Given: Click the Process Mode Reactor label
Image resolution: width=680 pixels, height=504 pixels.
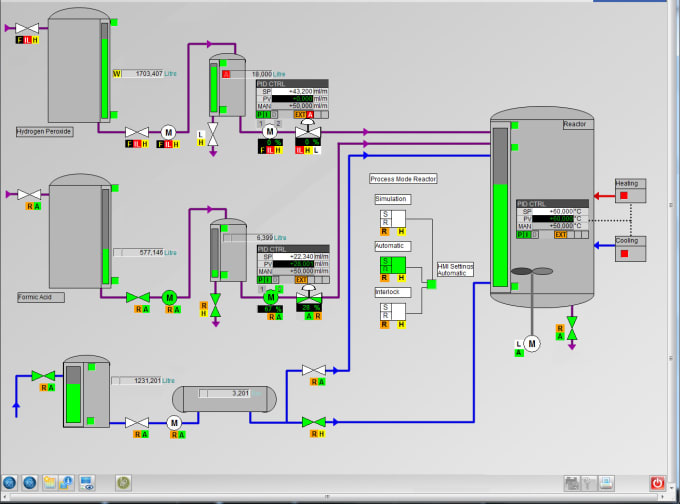Looking at the screenshot, I should (403, 179).
